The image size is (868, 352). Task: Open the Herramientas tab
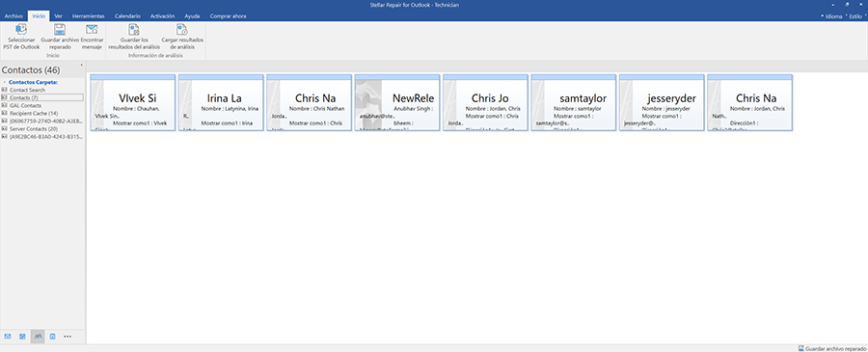click(x=88, y=16)
